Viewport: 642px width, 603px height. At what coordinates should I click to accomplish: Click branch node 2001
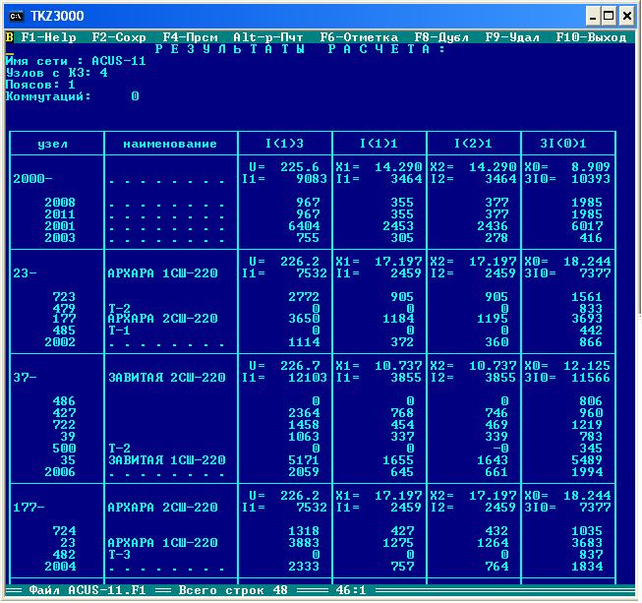click(60, 226)
